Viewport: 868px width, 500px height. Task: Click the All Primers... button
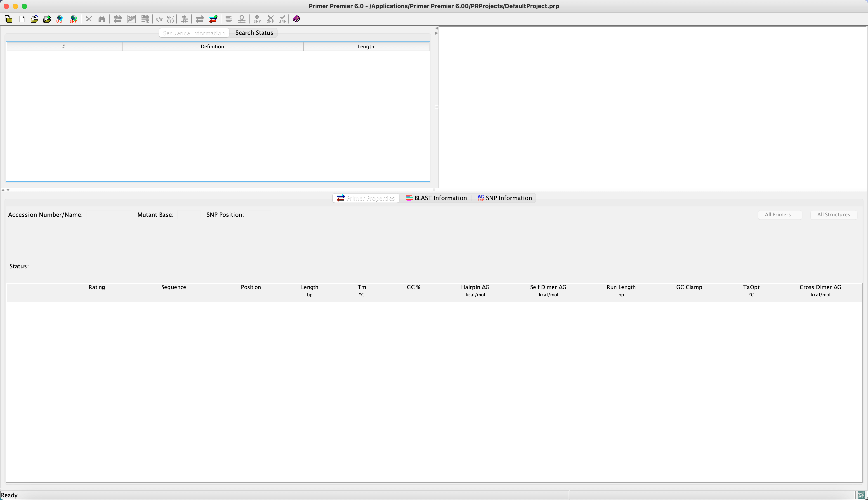[780, 215]
